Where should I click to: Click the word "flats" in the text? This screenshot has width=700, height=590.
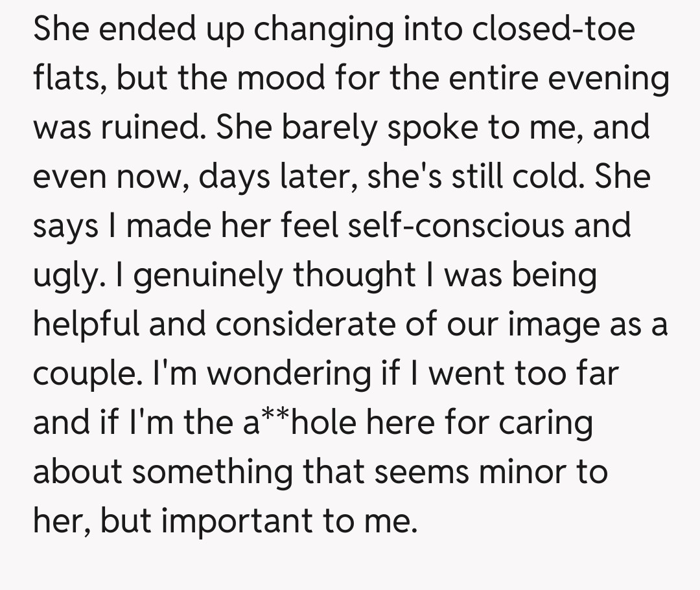[63, 79]
